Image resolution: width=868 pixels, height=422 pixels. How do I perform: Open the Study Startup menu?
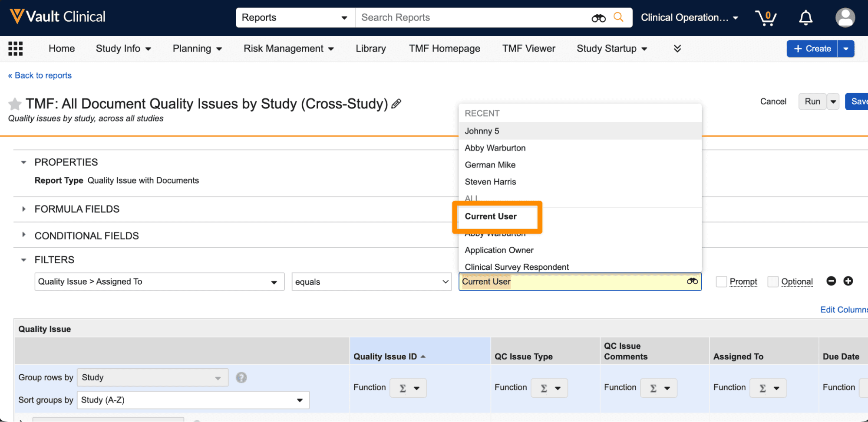point(612,49)
